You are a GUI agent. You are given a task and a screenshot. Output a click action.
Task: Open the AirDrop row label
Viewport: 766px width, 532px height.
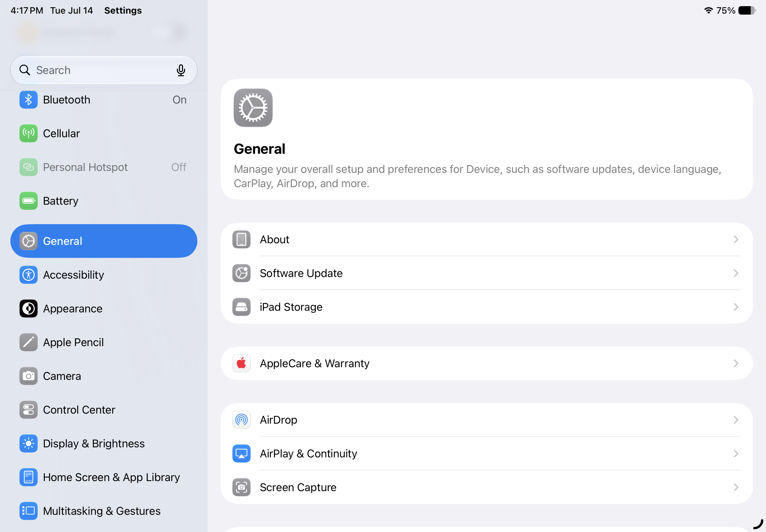[x=278, y=420]
